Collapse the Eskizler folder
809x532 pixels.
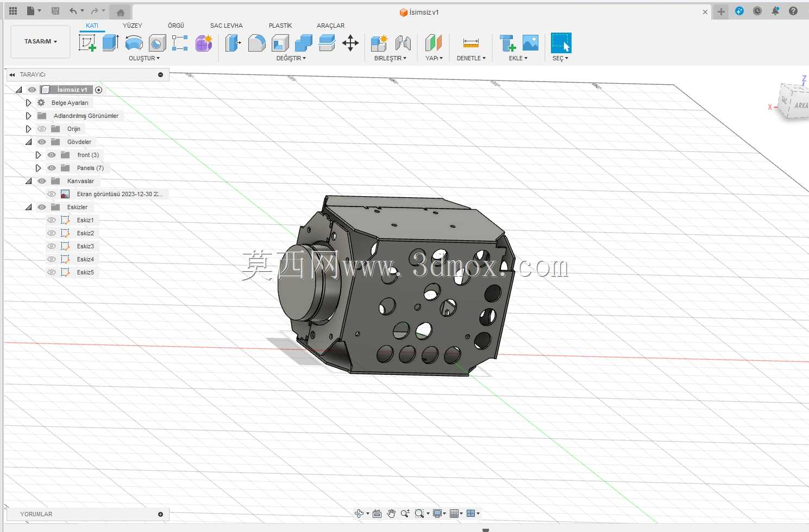(28, 207)
